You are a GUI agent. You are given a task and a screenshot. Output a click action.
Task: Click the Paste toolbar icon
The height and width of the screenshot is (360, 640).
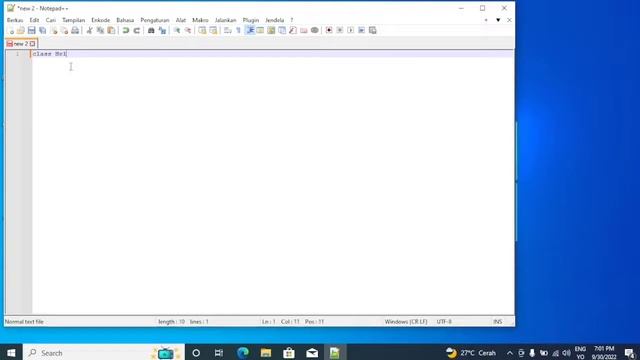pos(111,31)
